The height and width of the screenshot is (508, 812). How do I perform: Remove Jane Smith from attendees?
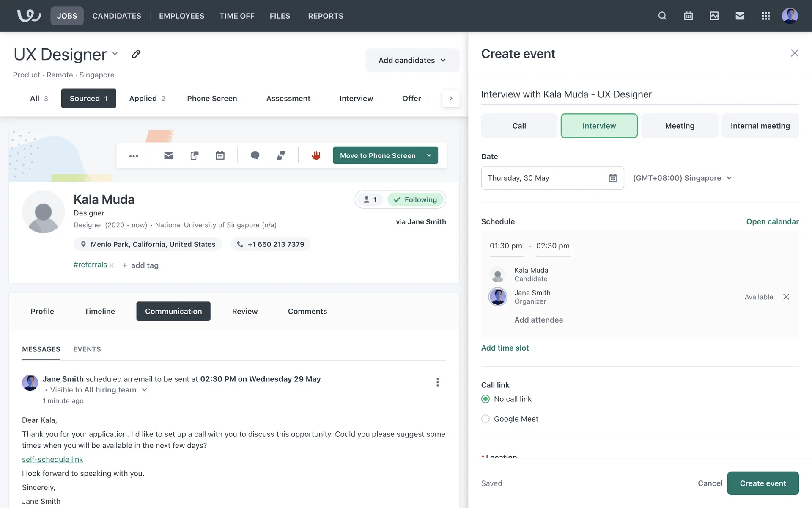click(x=786, y=297)
